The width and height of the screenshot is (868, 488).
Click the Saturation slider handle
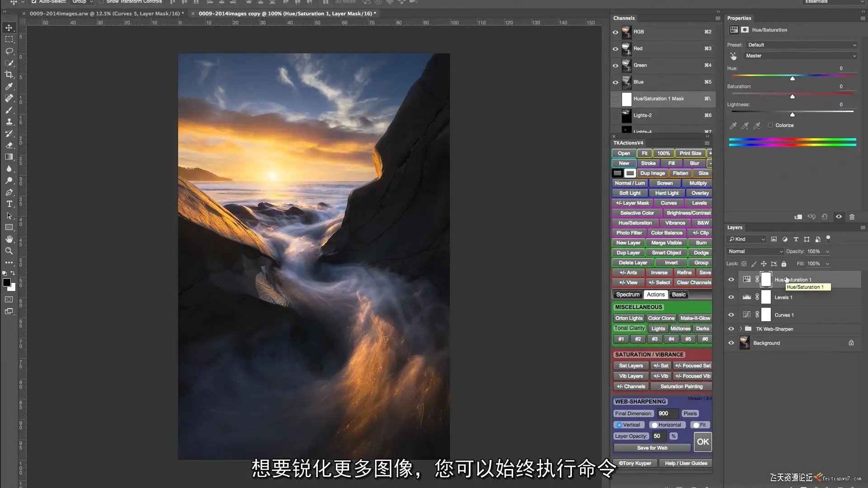(x=792, y=97)
